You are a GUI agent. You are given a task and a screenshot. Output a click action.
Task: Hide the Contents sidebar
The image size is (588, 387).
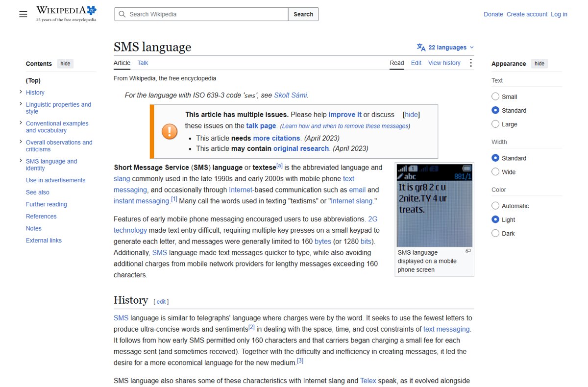pos(65,64)
